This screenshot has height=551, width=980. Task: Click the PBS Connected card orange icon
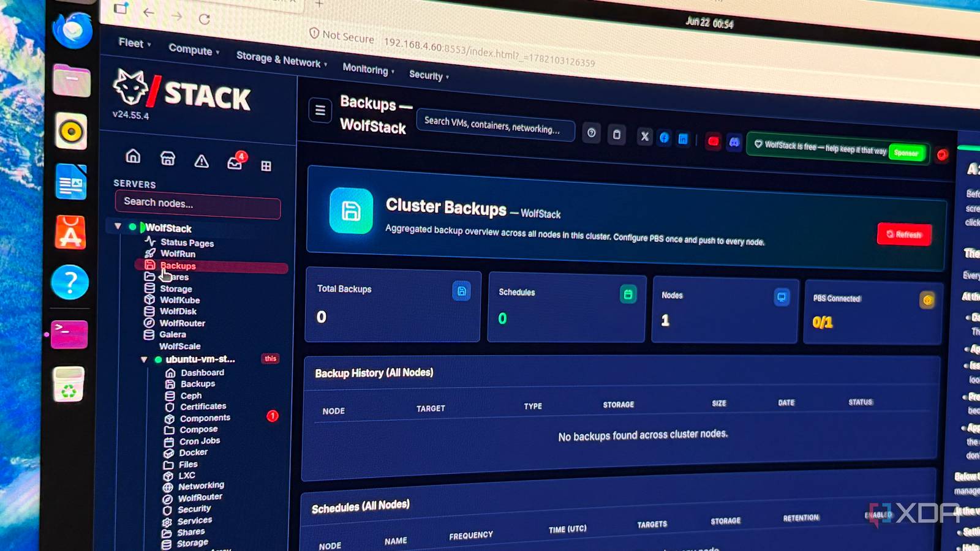coord(927,300)
